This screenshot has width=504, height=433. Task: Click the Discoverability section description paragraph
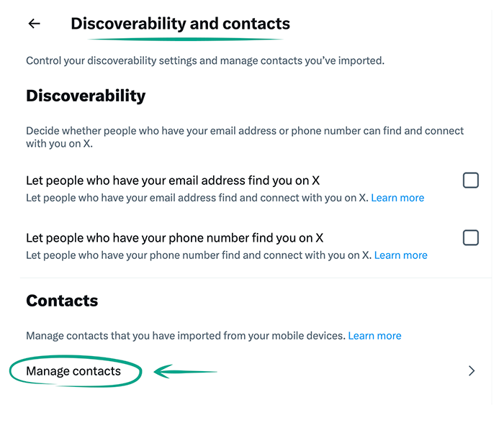pyautogui.click(x=245, y=137)
